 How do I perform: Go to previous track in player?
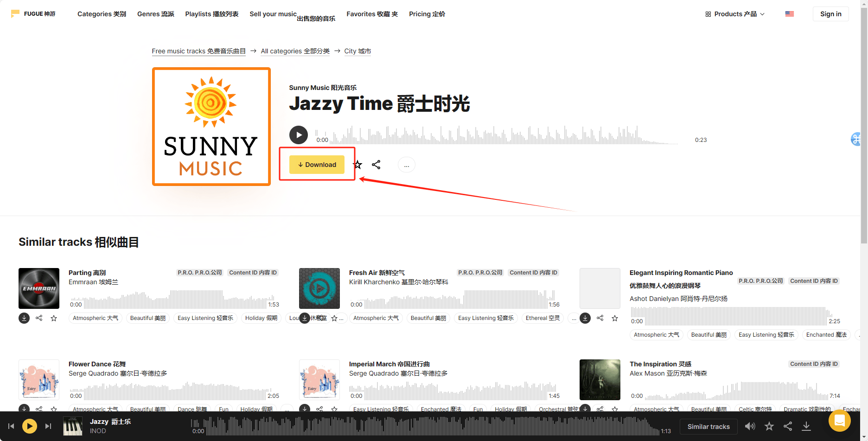(11, 426)
